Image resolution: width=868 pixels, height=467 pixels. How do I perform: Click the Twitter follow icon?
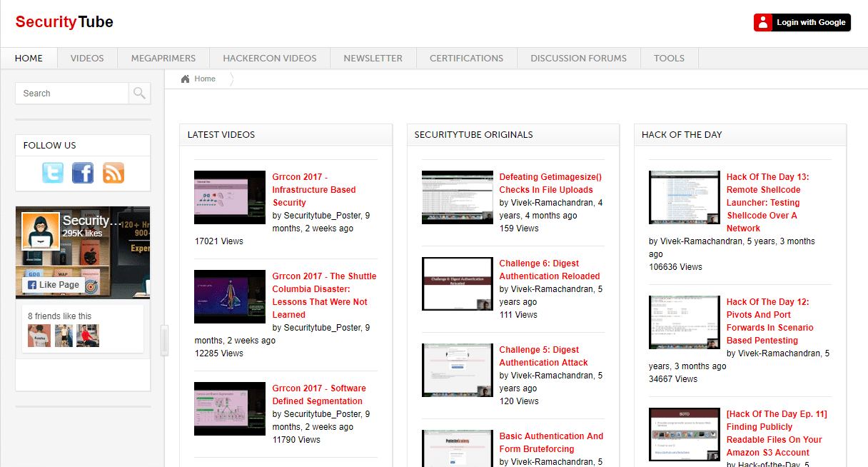click(x=53, y=173)
